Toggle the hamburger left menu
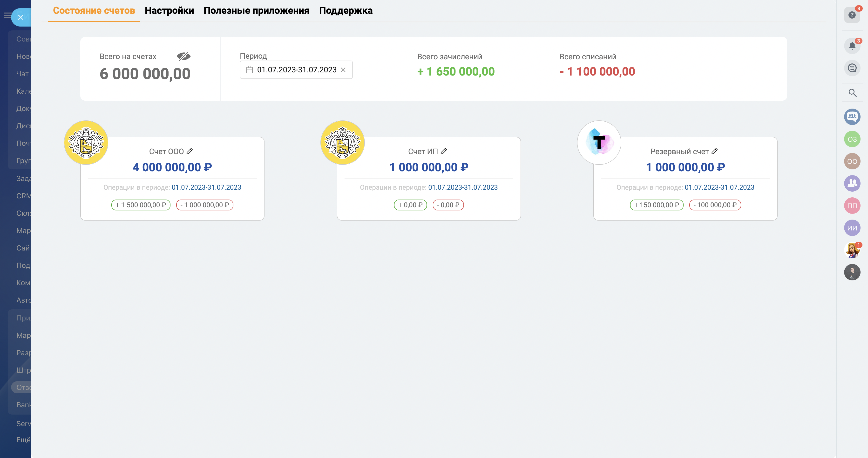868x458 pixels. pos(7,15)
